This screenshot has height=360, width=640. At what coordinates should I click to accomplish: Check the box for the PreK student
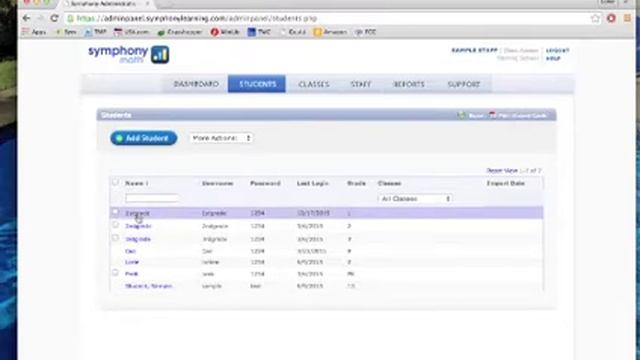[116, 273]
